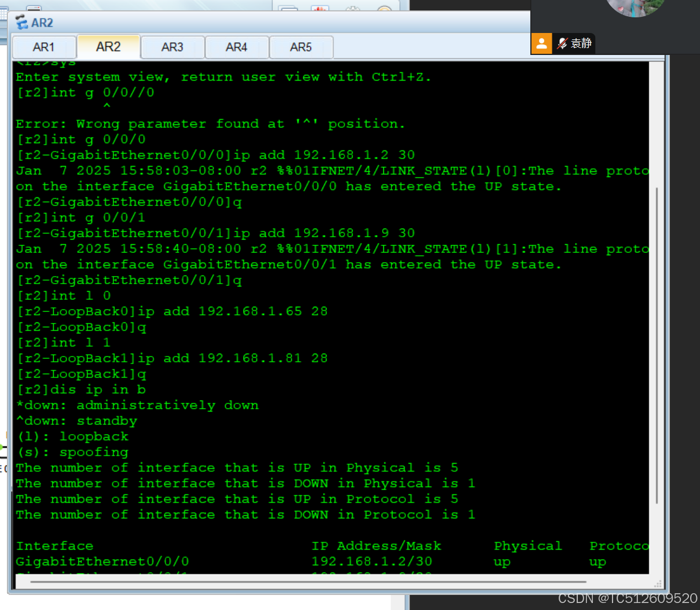
Task: Click the 15:58:03 LINK_STATE log line
Action: [332, 171]
